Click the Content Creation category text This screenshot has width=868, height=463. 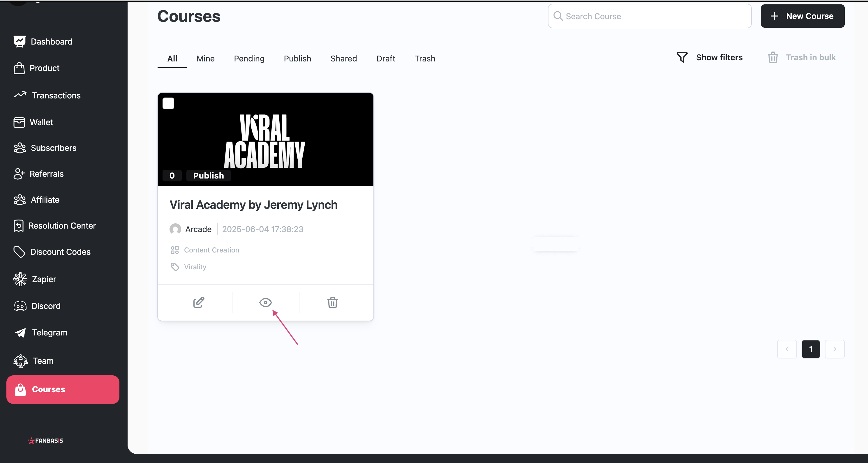tap(211, 250)
